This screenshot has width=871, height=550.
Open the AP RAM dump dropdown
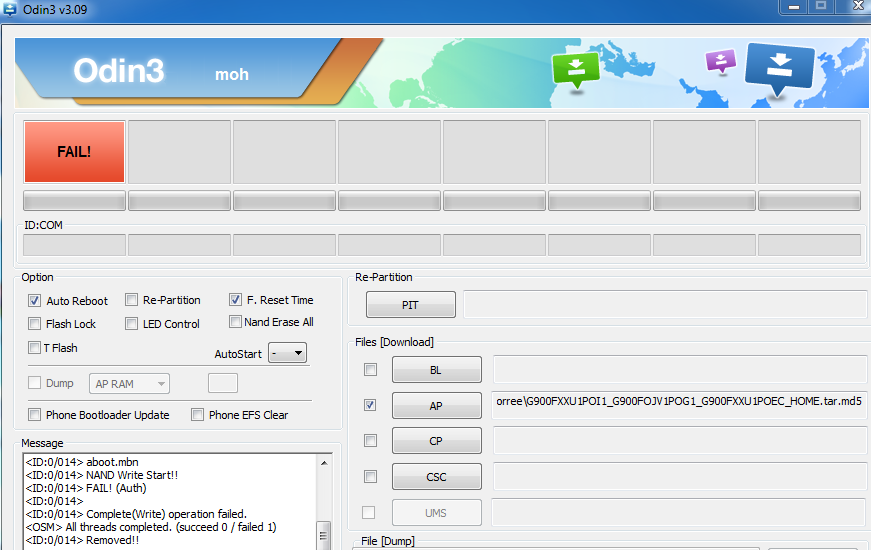point(129,383)
